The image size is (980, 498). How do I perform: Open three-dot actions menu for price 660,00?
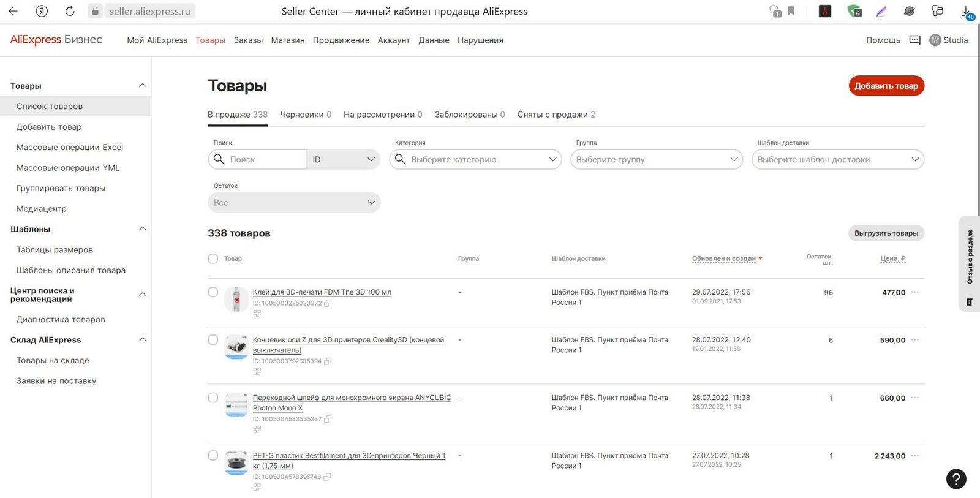click(915, 398)
